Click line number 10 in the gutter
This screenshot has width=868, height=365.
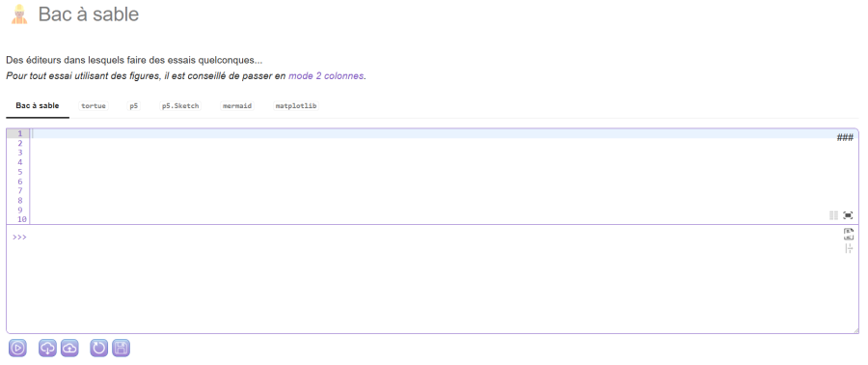pos(22,220)
